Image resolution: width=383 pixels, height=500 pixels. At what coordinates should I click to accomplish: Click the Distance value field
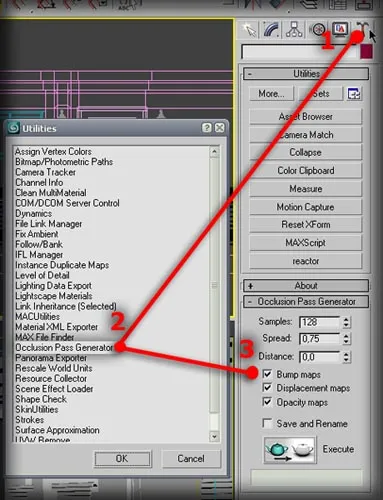point(319,357)
